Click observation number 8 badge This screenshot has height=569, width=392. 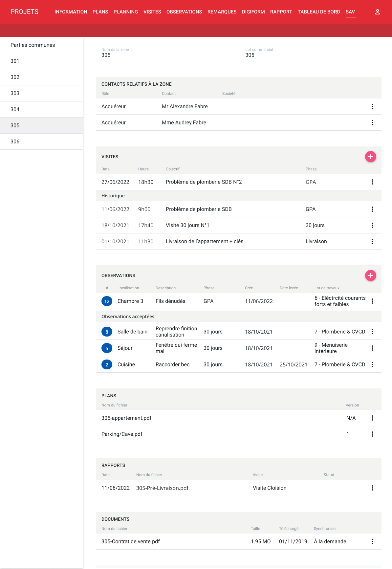107,332
